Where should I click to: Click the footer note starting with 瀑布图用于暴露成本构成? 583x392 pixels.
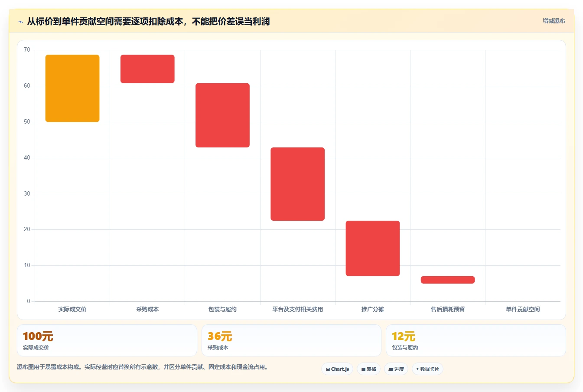tap(143, 367)
